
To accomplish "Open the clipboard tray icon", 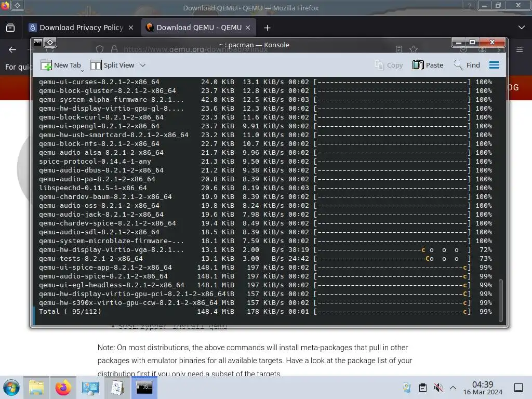I will pyautogui.click(x=423, y=388).
